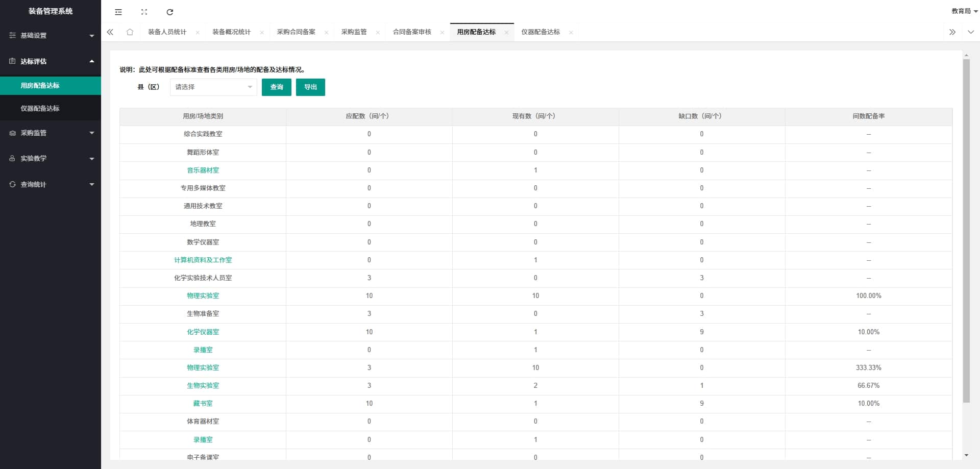980x469 pixels.
Task: Switch to the 装备人员统计 tab
Action: (x=167, y=32)
